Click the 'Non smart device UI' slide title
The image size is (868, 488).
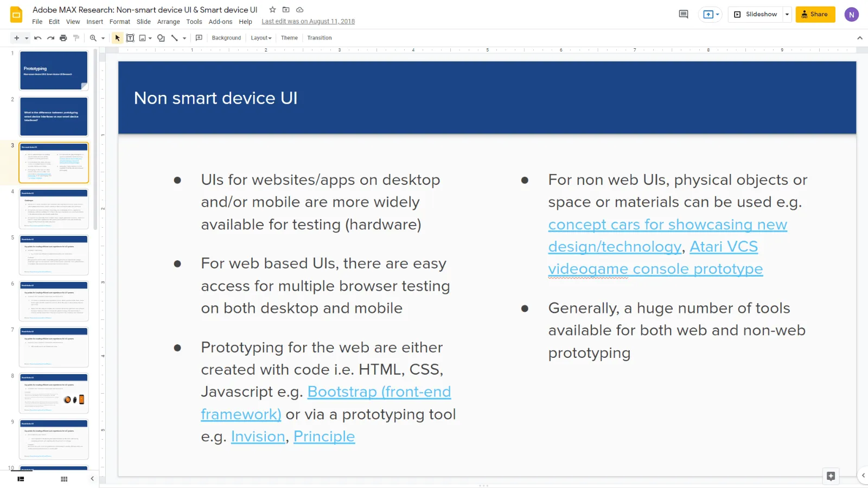click(x=215, y=98)
